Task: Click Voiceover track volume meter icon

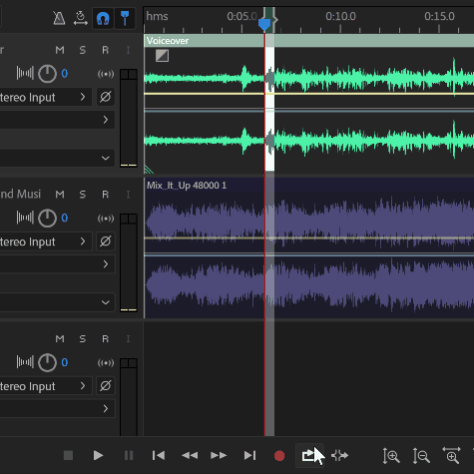Action: [25, 73]
